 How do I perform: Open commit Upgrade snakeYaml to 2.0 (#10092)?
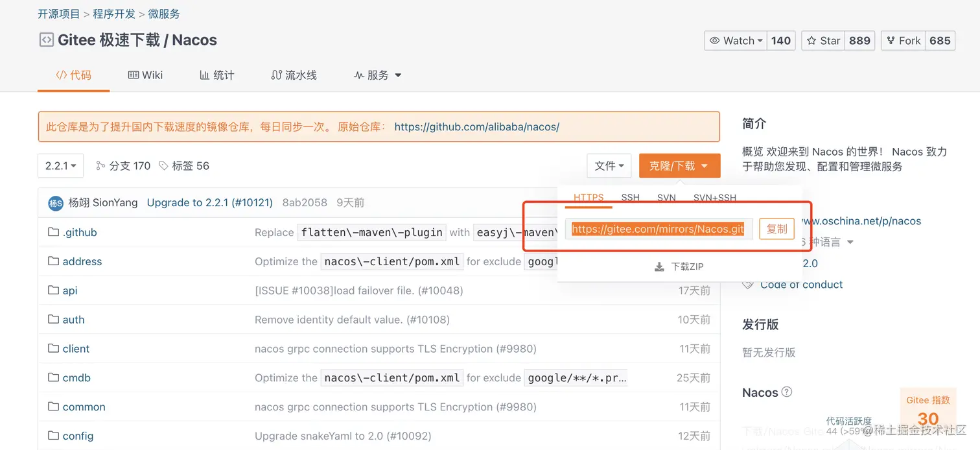[x=343, y=436]
